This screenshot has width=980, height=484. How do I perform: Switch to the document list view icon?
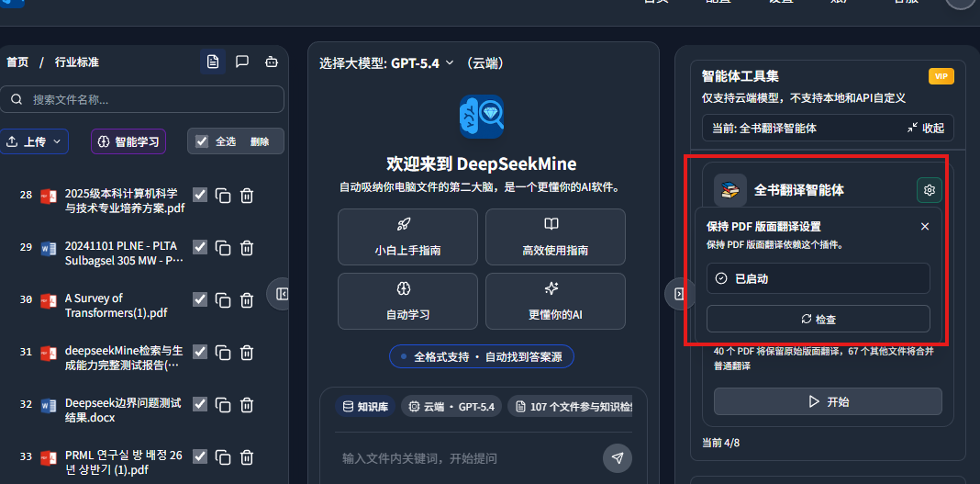coord(213,62)
